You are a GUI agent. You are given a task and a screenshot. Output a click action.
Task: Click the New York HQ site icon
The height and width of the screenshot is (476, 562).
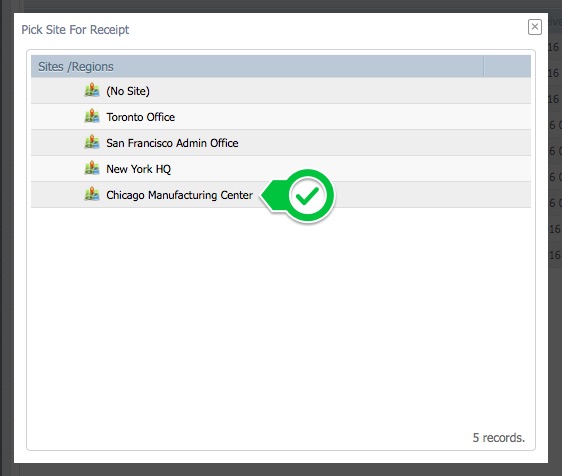click(92, 168)
